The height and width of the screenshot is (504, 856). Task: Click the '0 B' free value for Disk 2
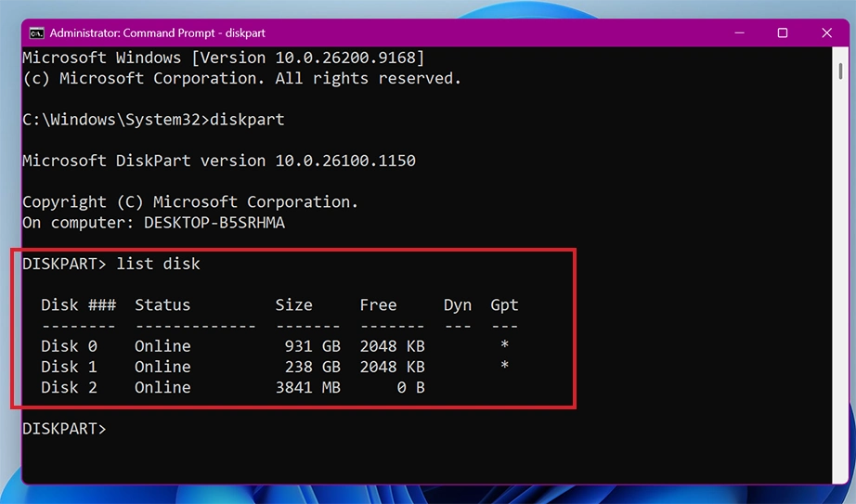[411, 388]
